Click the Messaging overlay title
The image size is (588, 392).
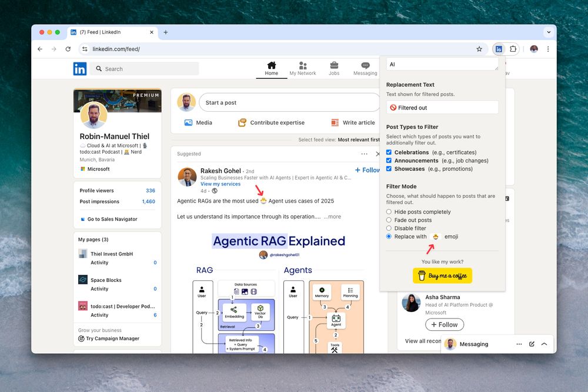pos(474,344)
